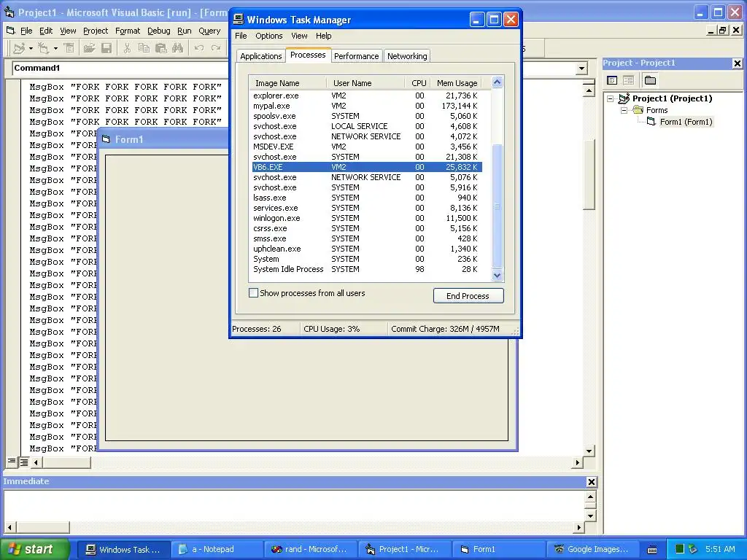Collapse the Project1 tree node
The height and width of the screenshot is (560, 747).
click(x=611, y=98)
